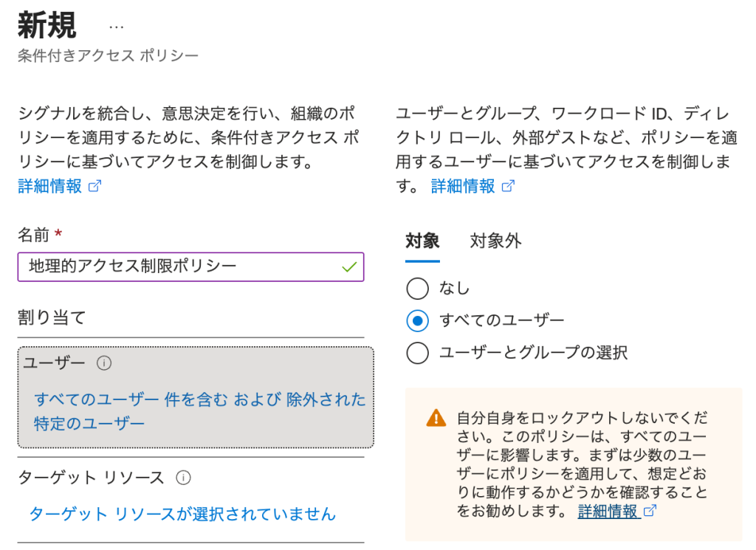Click the info icon next to ユーザー
This screenshot has height=550, width=756.
pos(104,362)
